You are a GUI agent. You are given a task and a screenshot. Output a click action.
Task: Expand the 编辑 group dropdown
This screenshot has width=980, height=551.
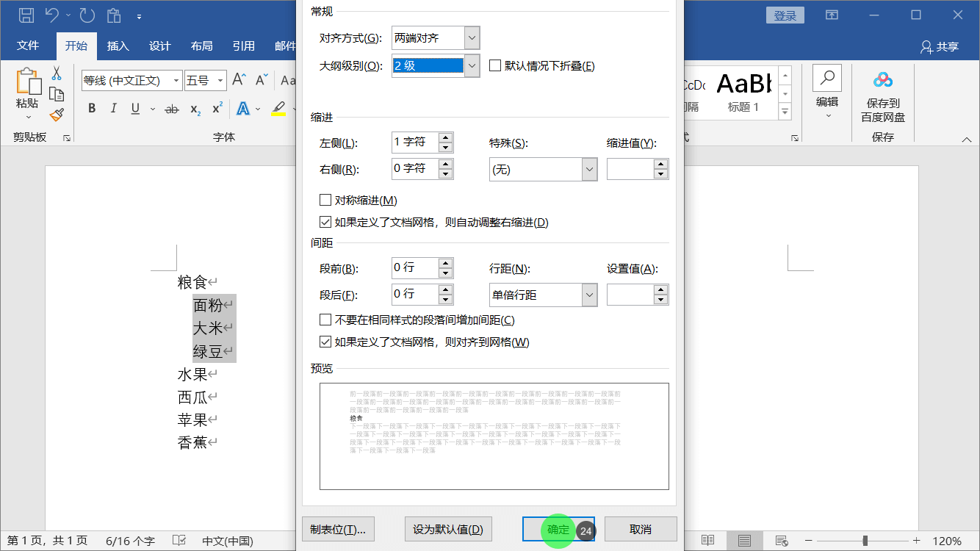(x=828, y=116)
